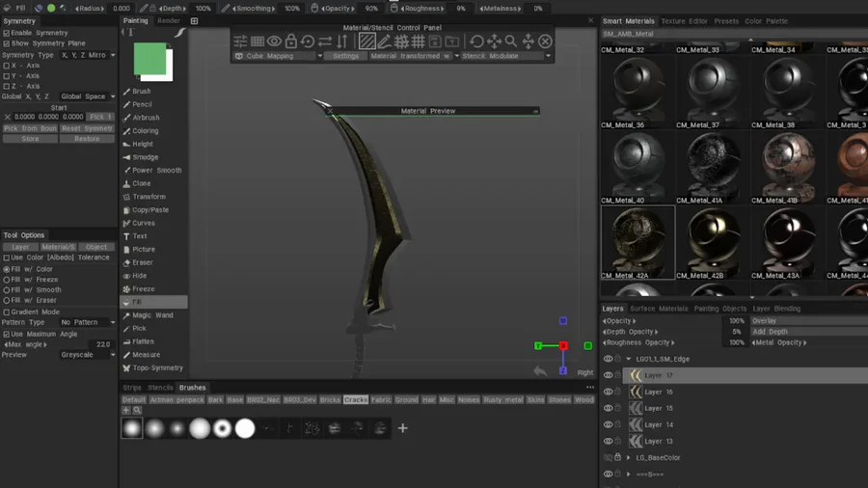Open the Texture Editor tab

684,21
